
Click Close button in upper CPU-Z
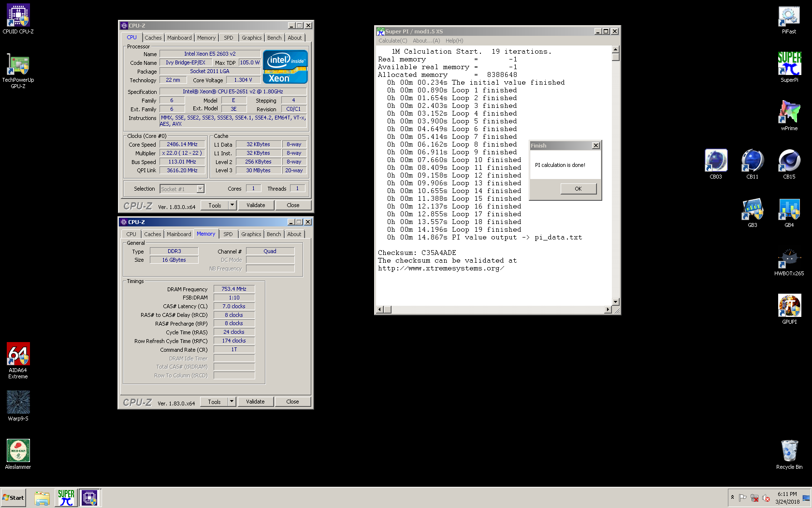point(293,205)
